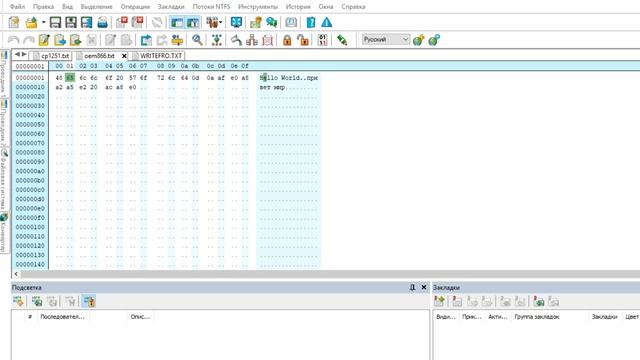Viewport: 640px width, 360px height.
Task: Expand the Open file dropdown arrow
Action: 43,22
